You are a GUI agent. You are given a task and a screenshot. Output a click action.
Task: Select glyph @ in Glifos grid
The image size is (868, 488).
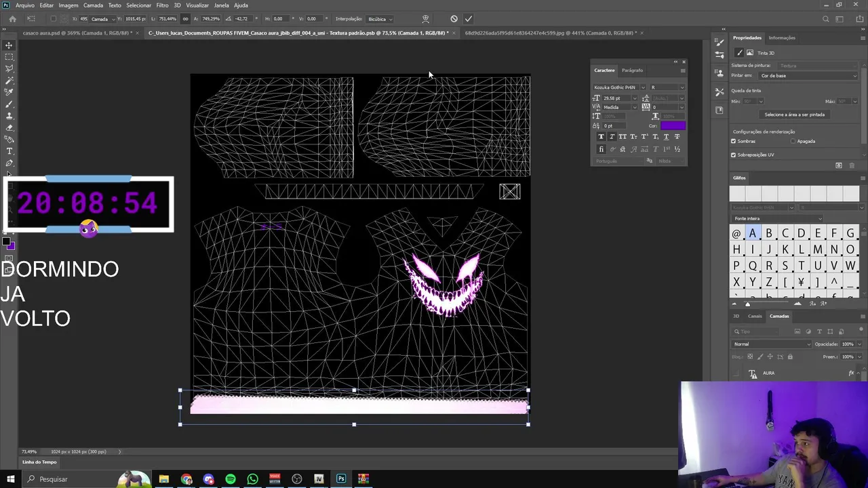click(736, 233)
